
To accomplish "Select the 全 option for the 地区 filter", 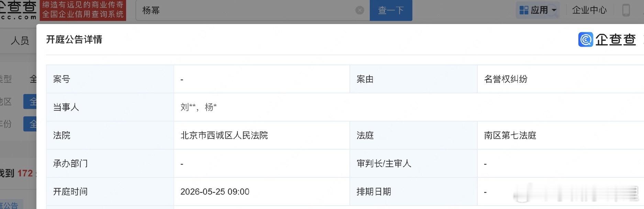I will point(33,102).
